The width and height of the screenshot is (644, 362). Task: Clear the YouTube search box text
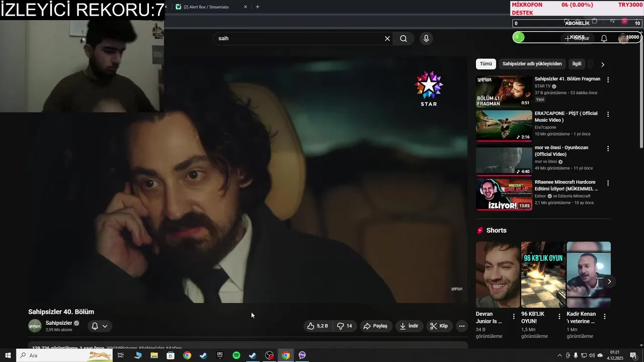[387, 39]
